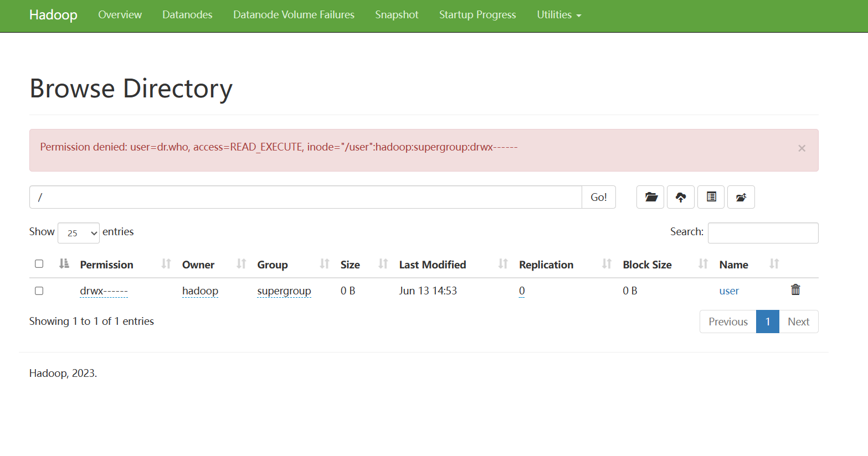This screenshot has width=868, height=456.
Task: Click the upload files cloud icon
Action: coord(681,197)
